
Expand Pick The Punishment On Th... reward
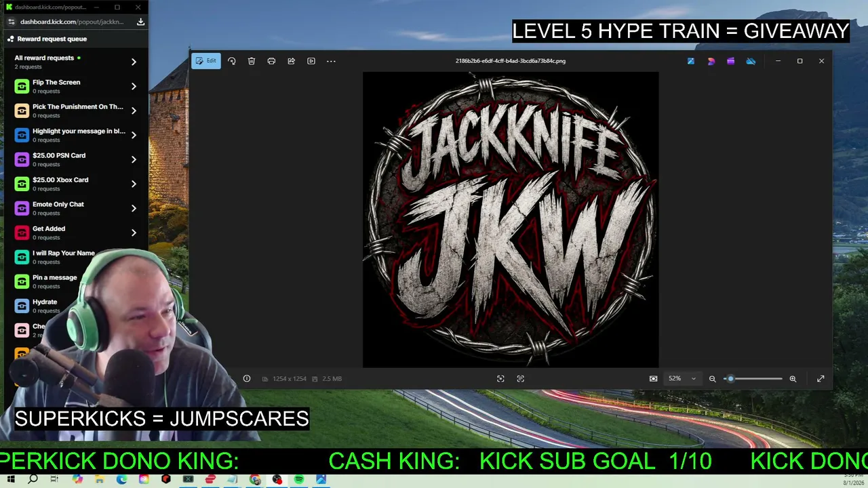134,110
